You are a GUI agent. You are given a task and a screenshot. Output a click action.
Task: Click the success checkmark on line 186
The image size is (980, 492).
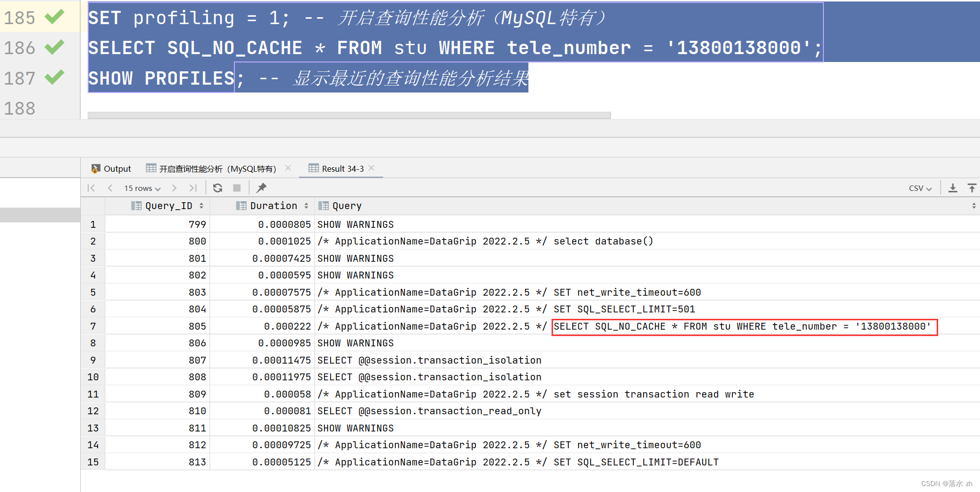[x=55, y=47]
